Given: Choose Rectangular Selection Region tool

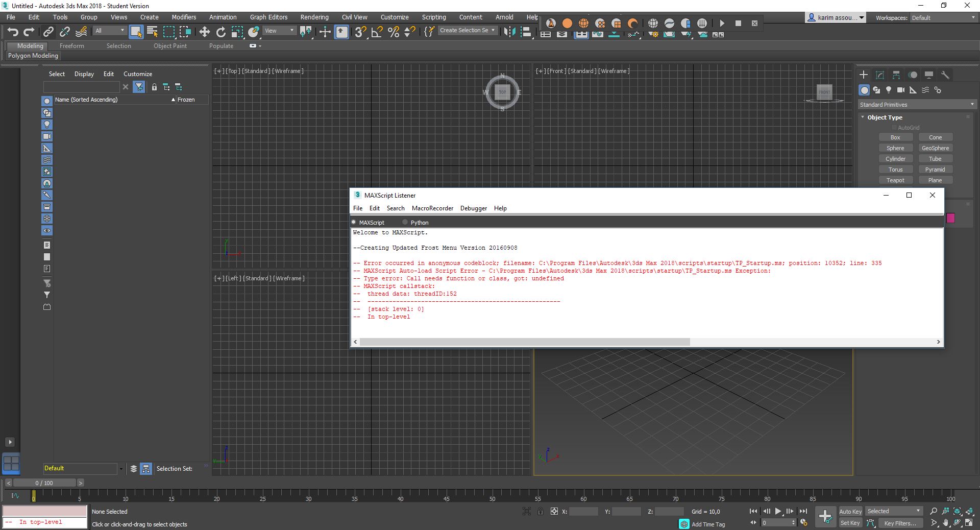Looking at the screenshot, I should click(x=169, y=32).
